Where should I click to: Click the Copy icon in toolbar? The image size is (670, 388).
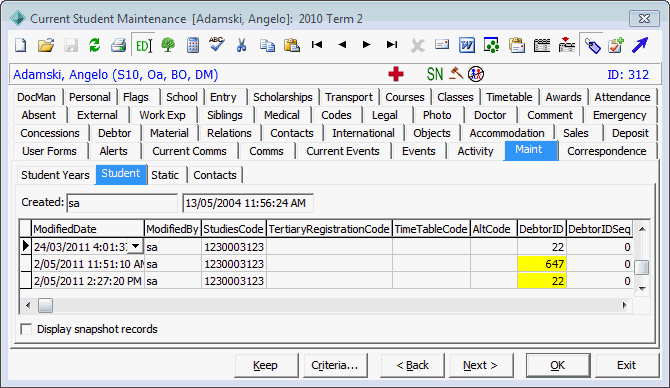coord(267,45)
